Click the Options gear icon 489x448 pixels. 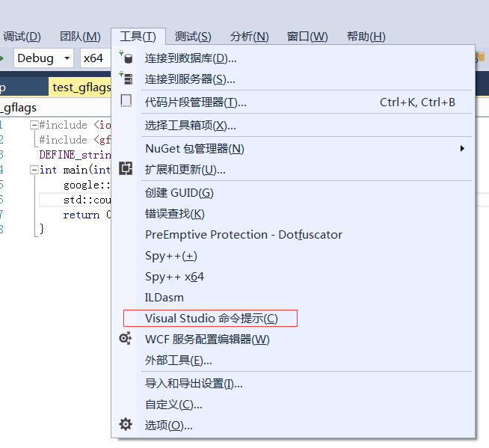tap(126, 424)
